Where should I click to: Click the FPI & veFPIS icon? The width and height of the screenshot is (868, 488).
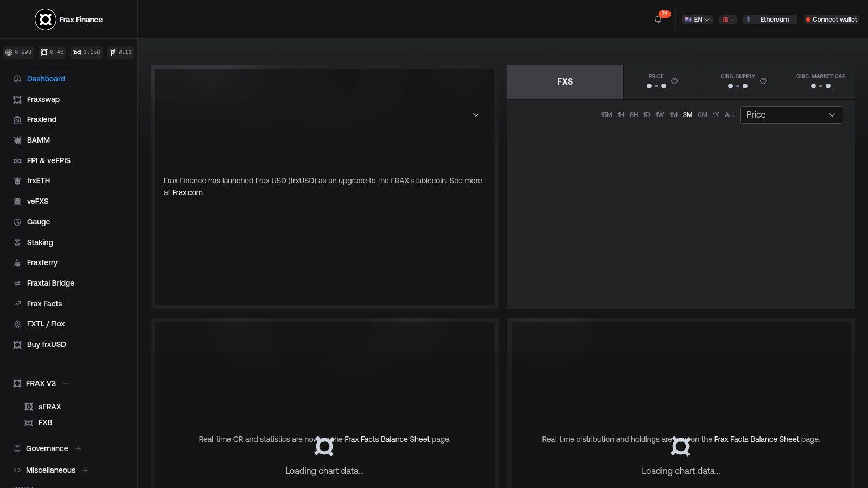(17, 161)
